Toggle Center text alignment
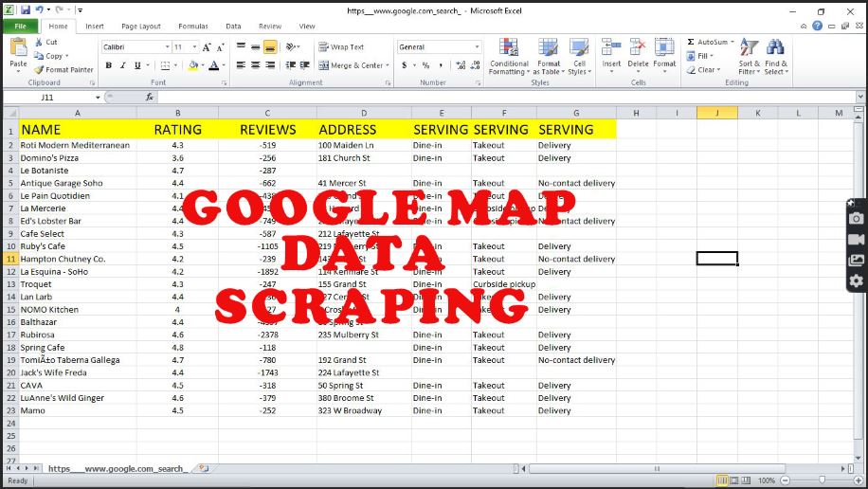 pos(255,65)
